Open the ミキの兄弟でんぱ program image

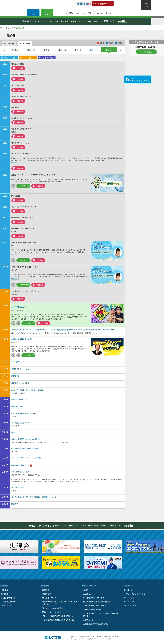click(x=107, y=313)
